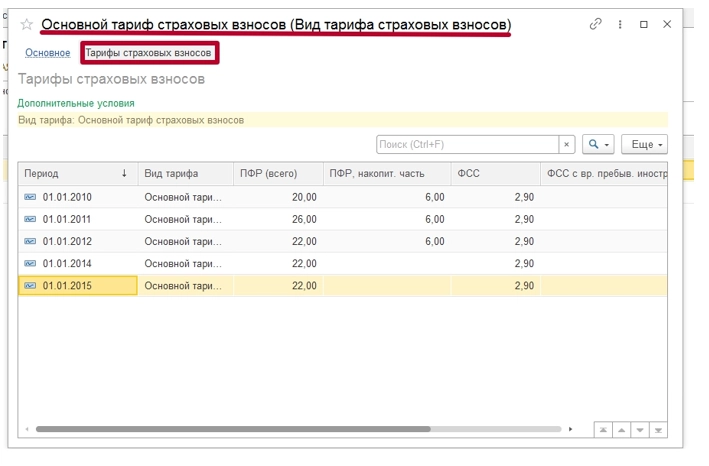The width and height of the screenshot is (709, 466).
Task: Open the magnifier search dropdown
Action: [598, 145]
